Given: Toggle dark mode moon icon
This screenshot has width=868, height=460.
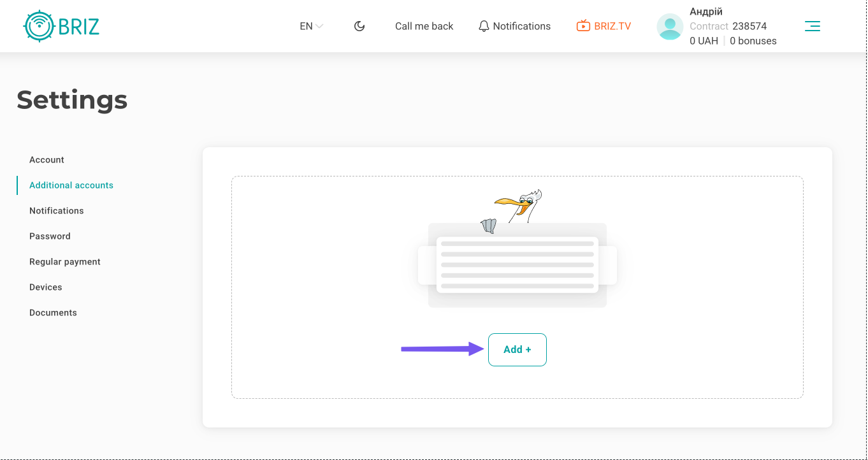Looking at the screenshot, I should point(359,26).
